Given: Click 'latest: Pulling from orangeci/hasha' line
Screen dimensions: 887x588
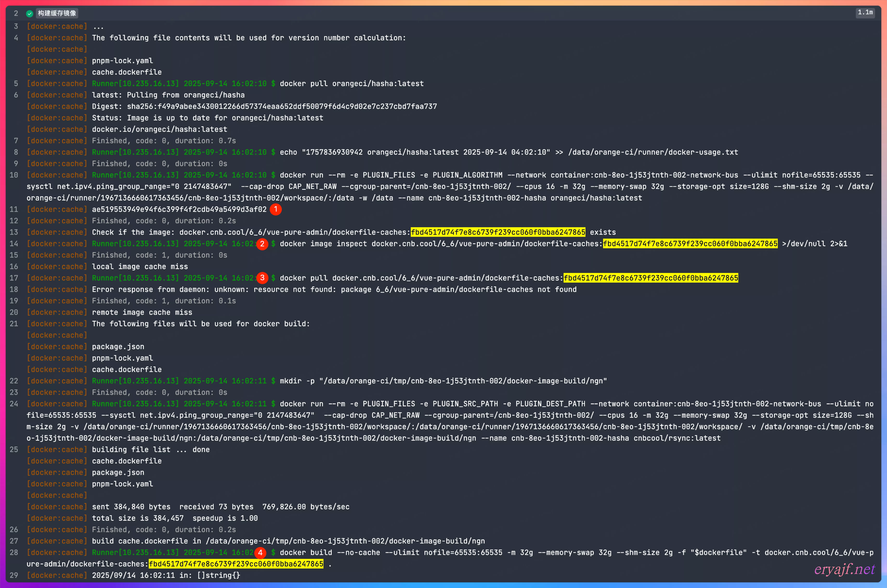Looking at the screenshot, I should click(168, 95).
